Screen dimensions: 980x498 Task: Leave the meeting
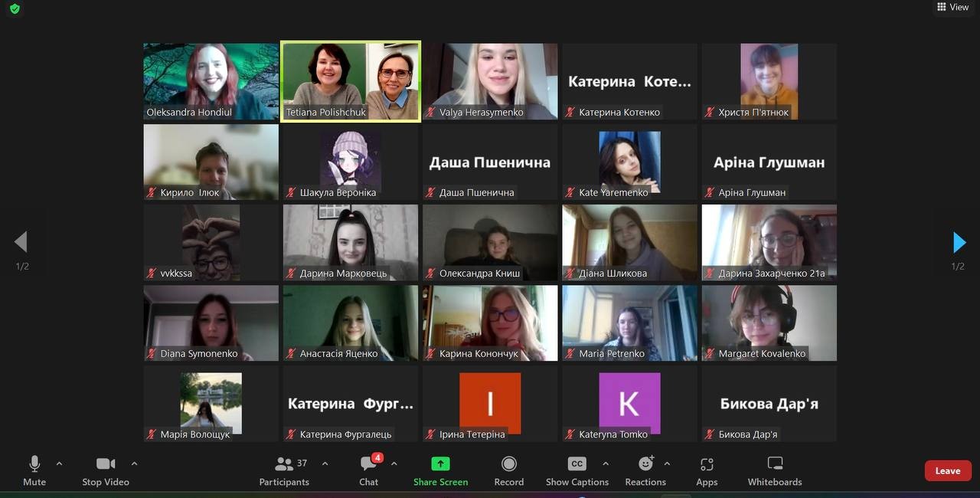[x=947, y=470]
